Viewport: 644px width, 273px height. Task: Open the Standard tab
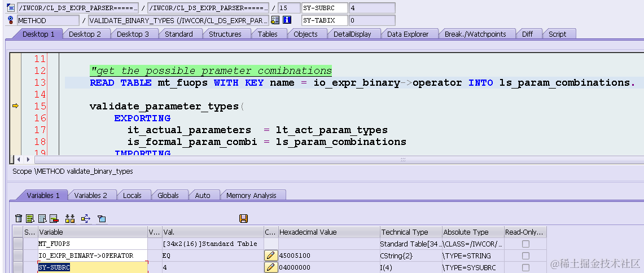179,34
